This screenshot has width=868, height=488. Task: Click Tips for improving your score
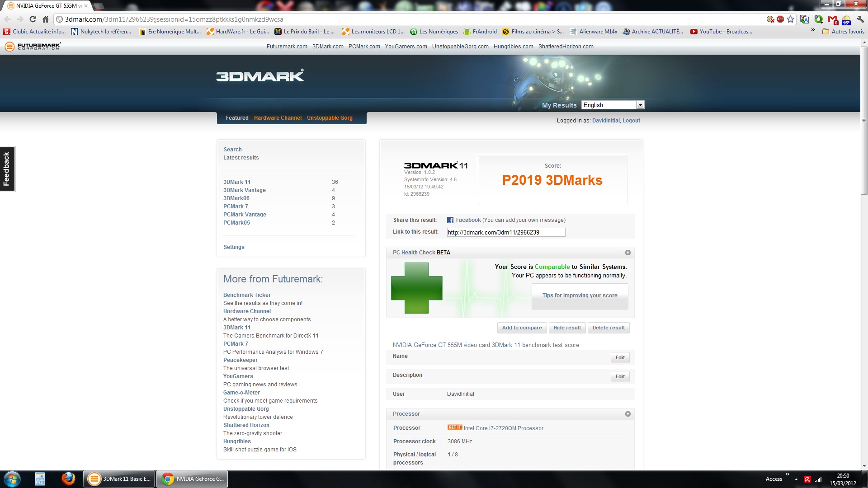click(580, 296)
